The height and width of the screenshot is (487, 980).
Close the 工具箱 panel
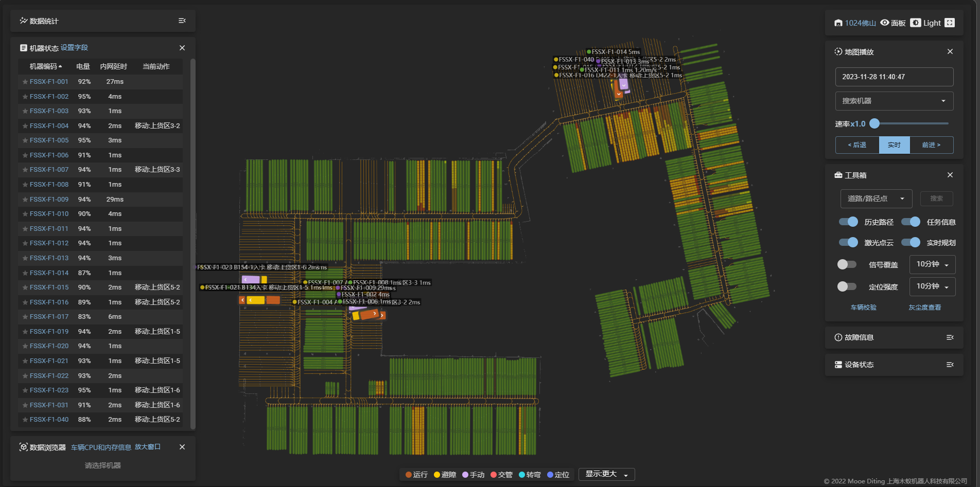click(950, 175)
